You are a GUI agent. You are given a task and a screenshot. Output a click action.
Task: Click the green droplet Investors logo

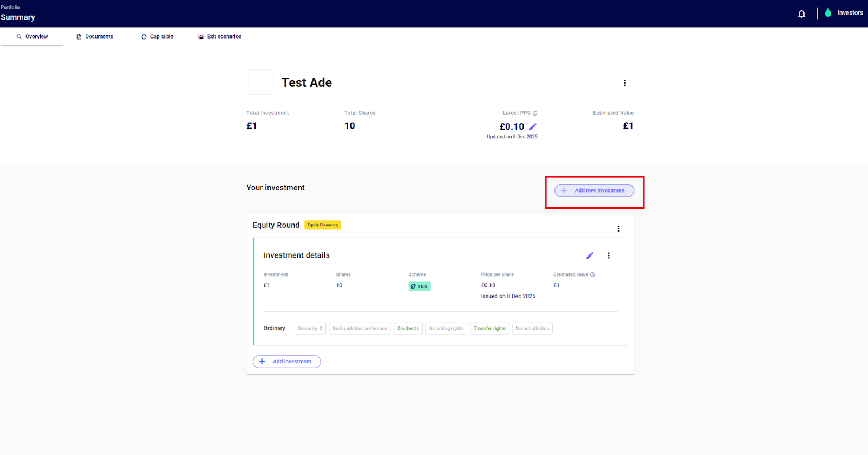tap(828, 13)
